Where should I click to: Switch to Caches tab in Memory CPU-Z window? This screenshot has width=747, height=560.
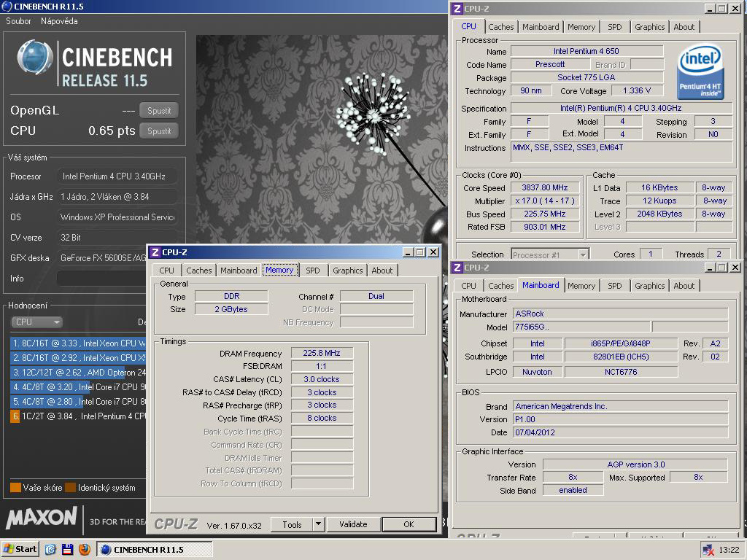click(x=198, y=271)
